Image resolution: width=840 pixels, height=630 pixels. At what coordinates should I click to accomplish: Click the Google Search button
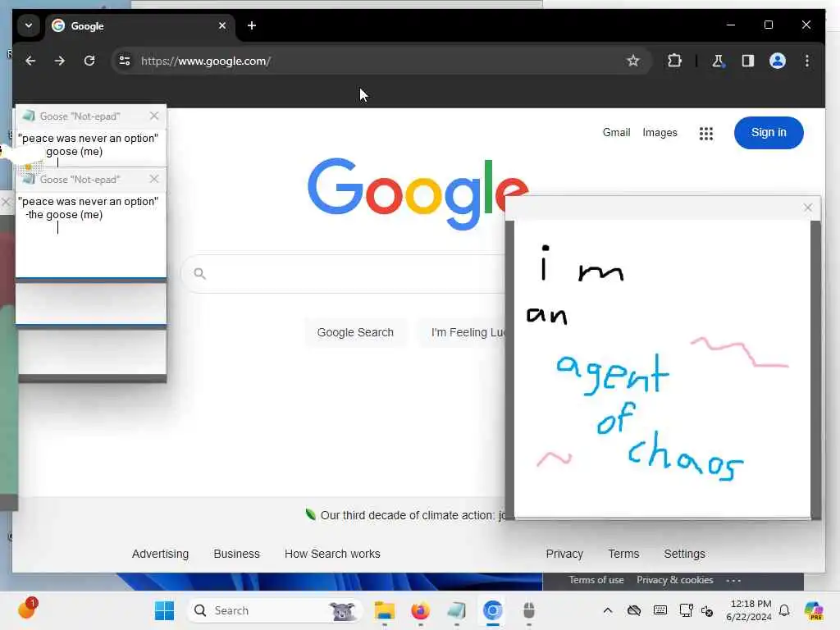[355, 332]
